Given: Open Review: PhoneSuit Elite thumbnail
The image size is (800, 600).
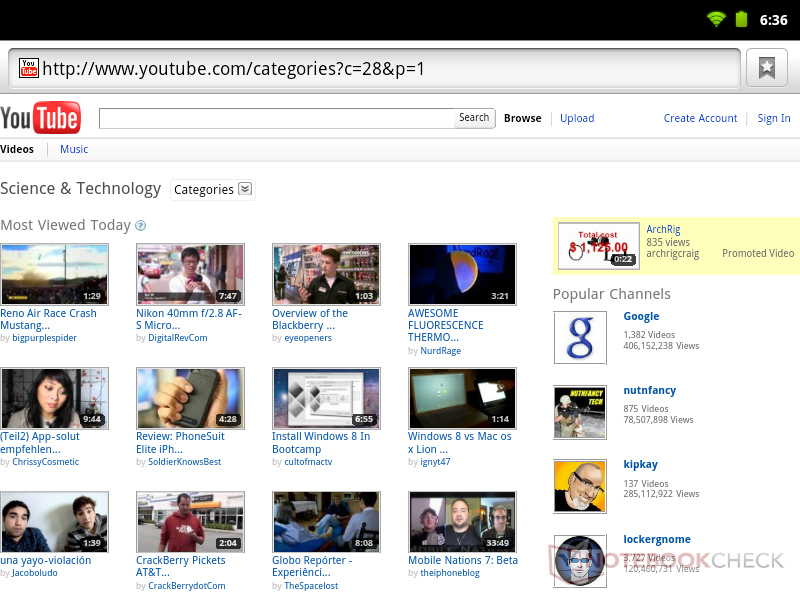Looking at the screenshot, I should [190, 398].
